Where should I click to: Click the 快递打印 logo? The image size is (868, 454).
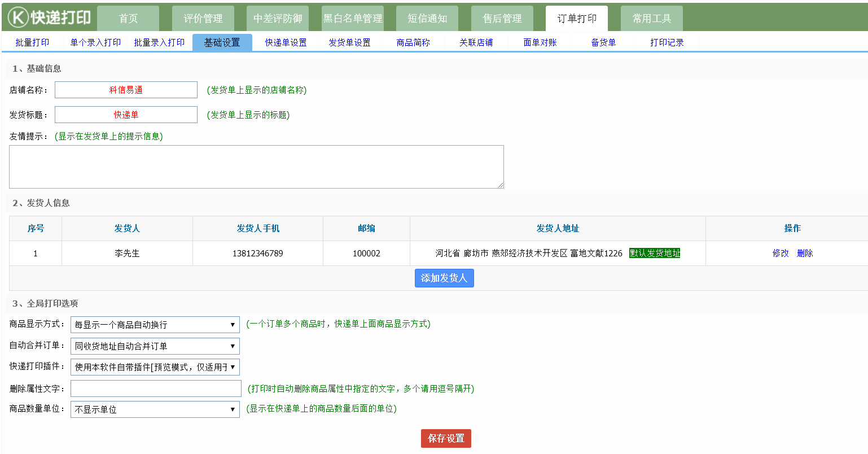coord(50,18)
